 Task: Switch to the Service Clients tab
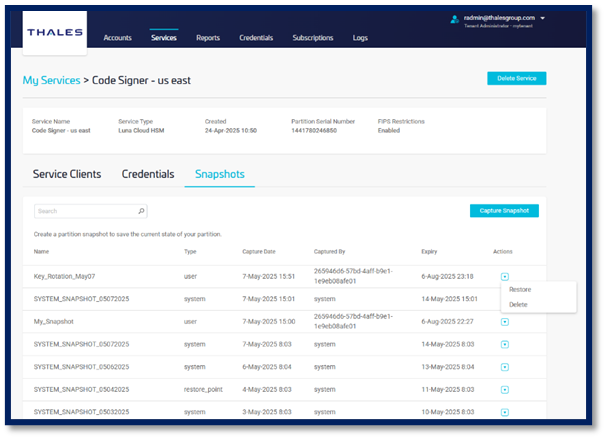point(67,174)
